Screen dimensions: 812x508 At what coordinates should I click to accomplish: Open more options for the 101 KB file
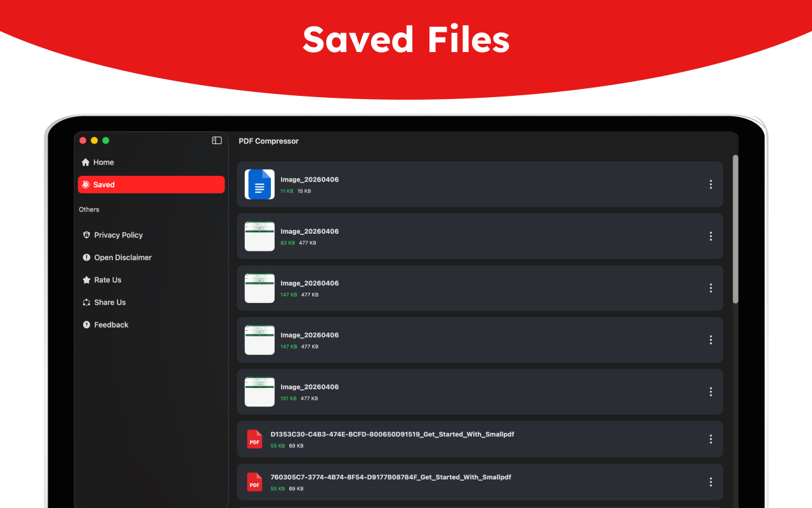click(710, 392)
